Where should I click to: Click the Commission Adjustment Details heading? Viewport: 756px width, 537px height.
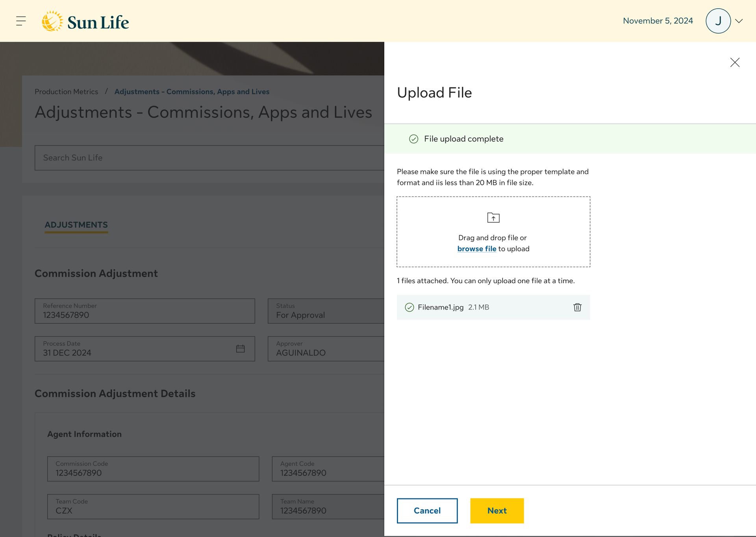point(115,394)
